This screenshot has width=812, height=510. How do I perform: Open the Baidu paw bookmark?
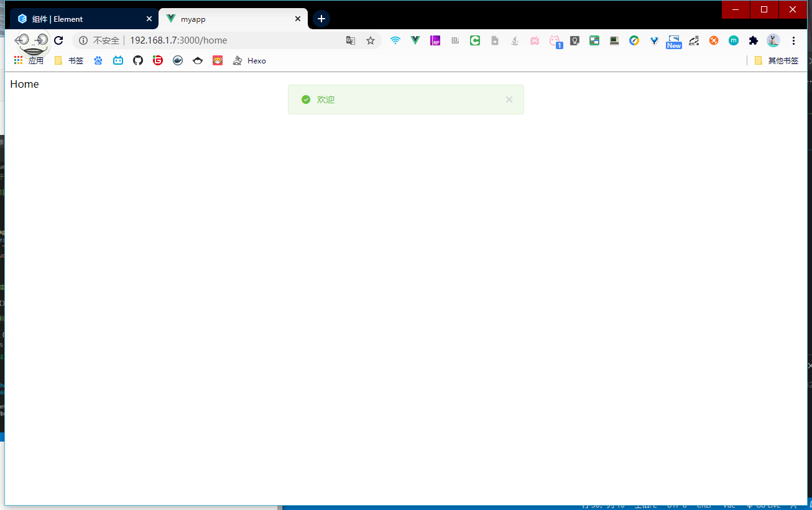coord(98,60)
